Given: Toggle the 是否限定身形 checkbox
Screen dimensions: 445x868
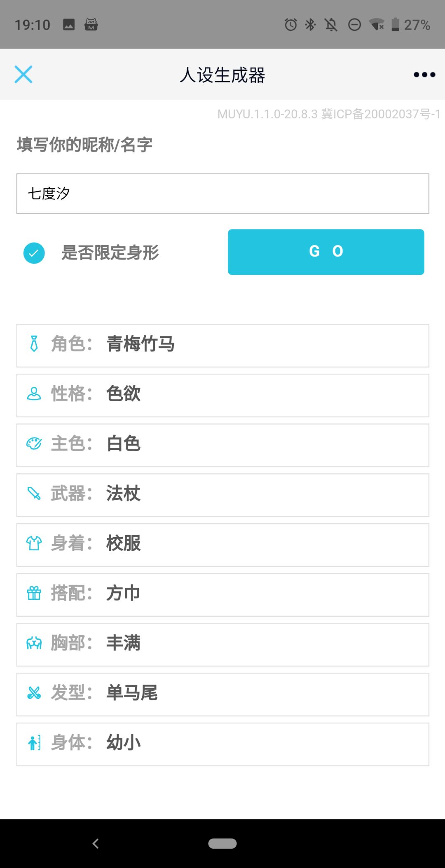Looking at the screenshot, I should click(x=34, y=253).
